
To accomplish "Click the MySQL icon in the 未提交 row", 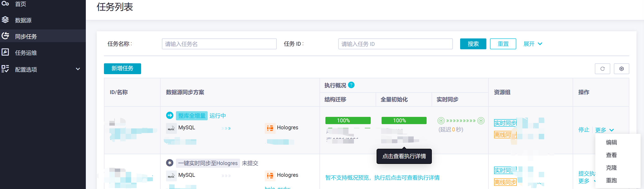I will click(171, 176).
